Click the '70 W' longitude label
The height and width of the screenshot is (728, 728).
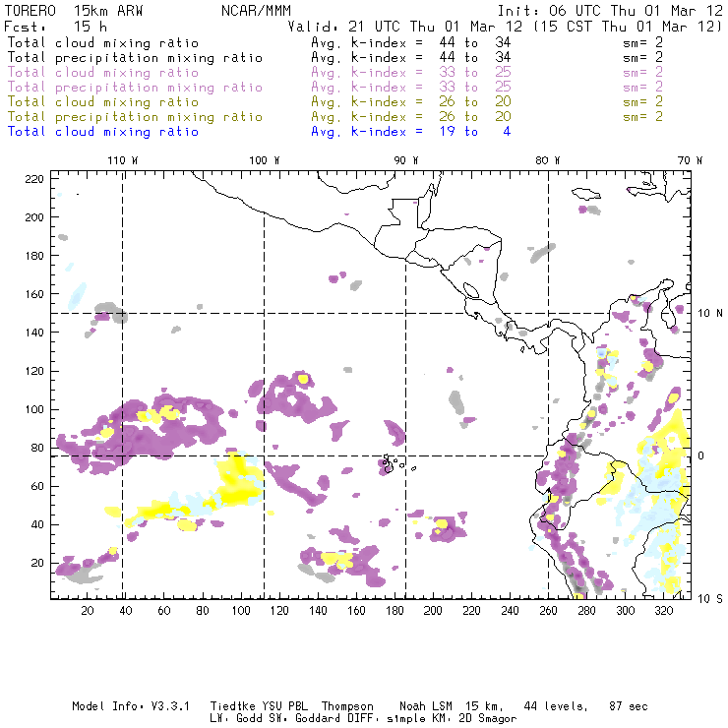coord(690,160)
